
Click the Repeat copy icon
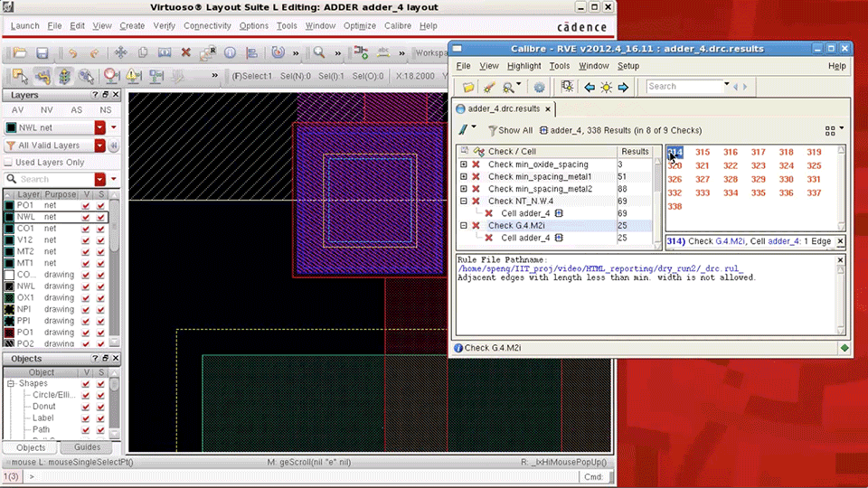[x=208, y=52]
